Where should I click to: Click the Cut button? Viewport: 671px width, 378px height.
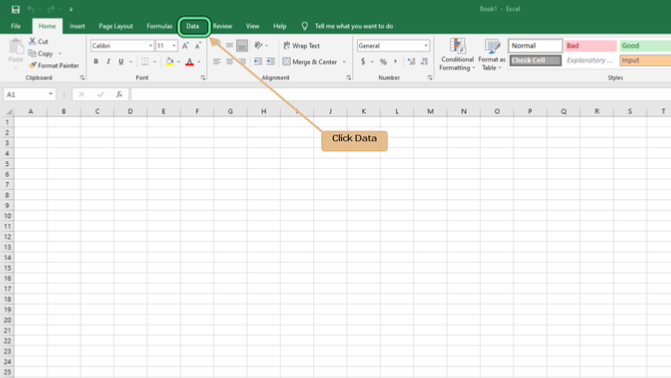click(x=38, y=41)
